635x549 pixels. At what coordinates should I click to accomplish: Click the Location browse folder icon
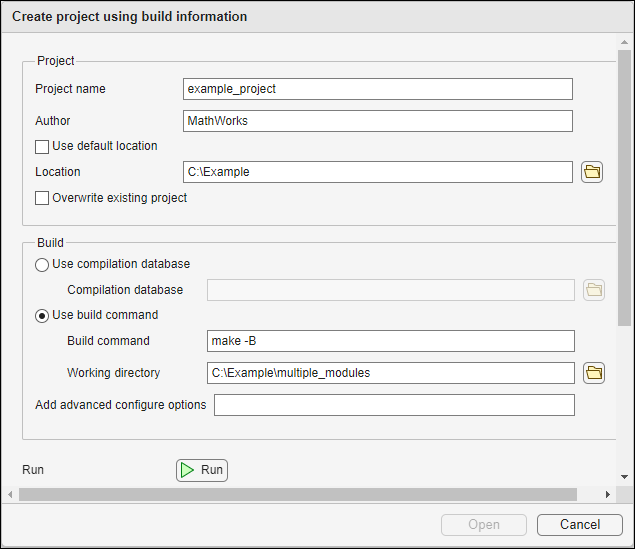(592, 172)
